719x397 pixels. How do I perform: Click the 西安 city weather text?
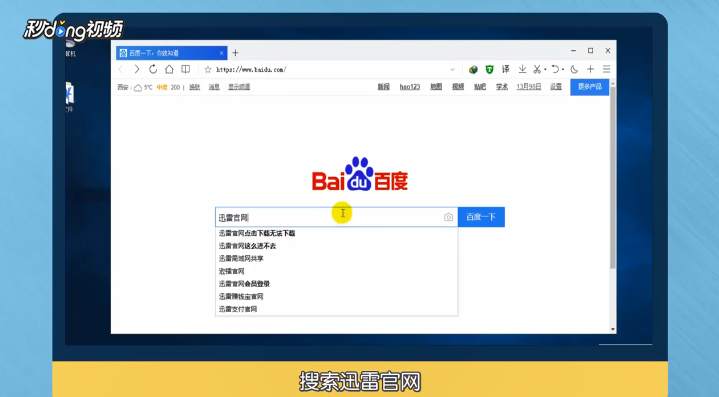click(x=122, y=87)
